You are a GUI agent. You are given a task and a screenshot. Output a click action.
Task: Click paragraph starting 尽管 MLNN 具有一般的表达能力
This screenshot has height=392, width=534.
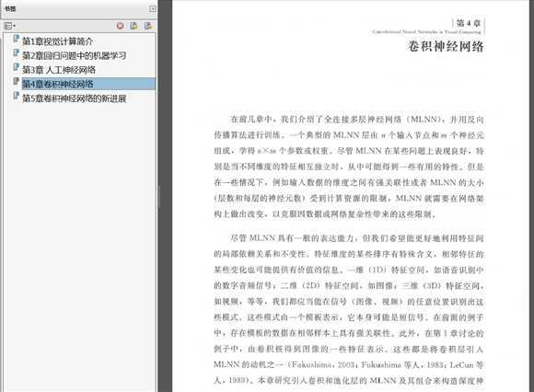pos(349,309)
